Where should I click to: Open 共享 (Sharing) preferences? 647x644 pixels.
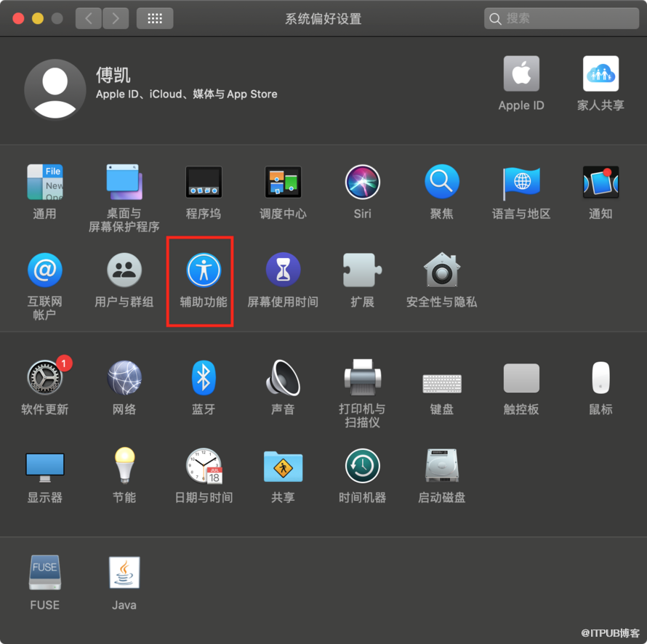283,466
